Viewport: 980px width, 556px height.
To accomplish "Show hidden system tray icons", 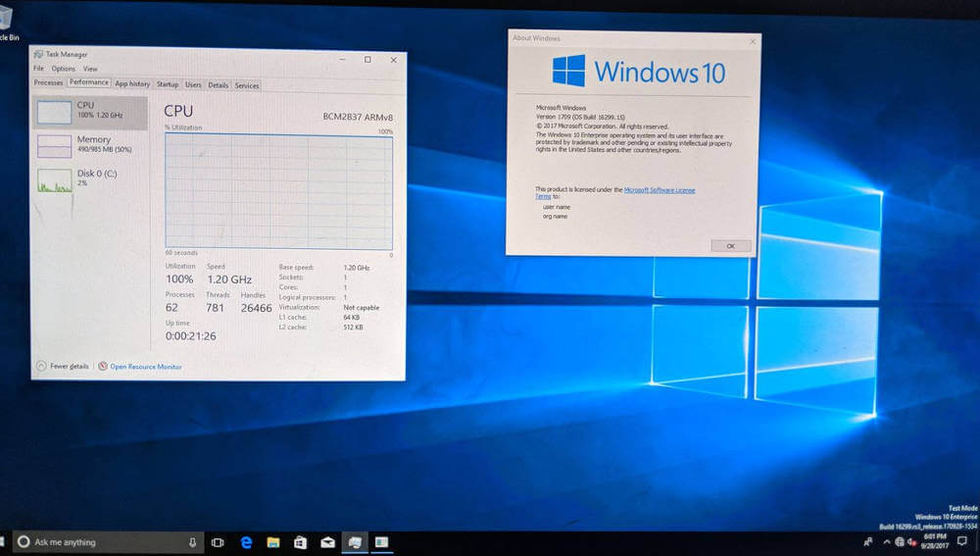I will pyautogui.click(x=885, y=541).
